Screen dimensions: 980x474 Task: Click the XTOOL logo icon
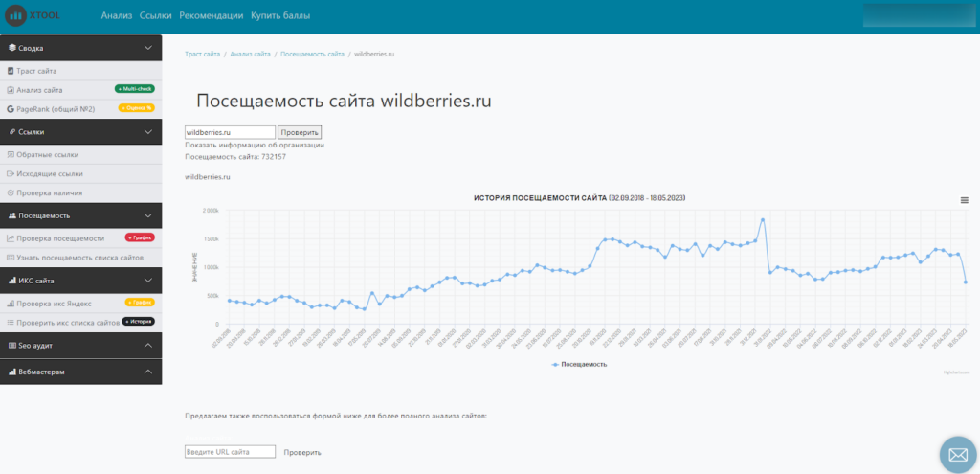tap(17, 15)
